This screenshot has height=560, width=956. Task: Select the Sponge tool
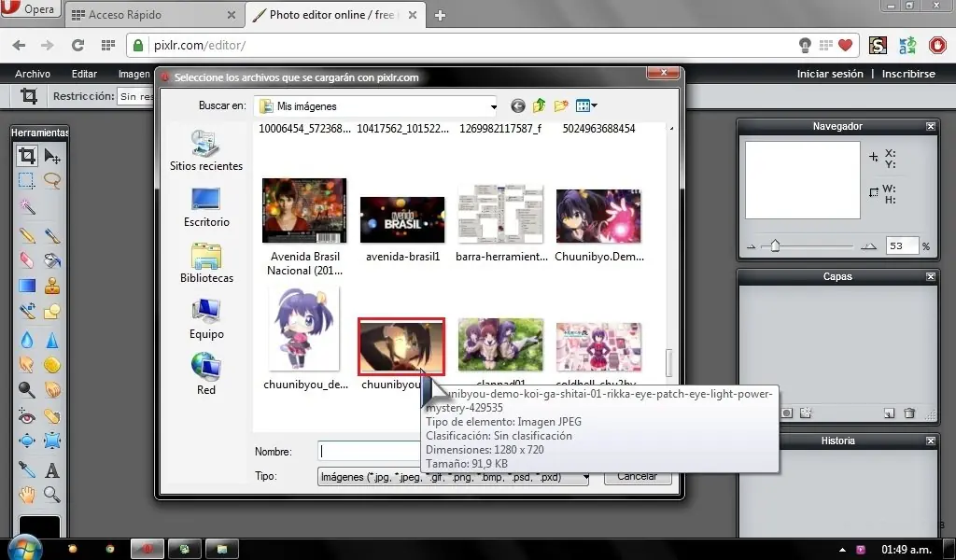tap(52, 364)
